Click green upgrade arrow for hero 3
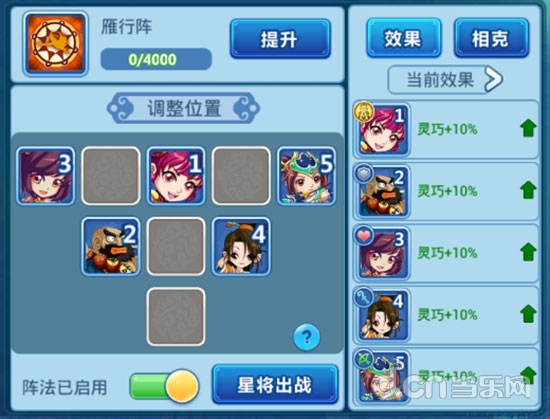The image size is (550, 419). (x=528, y=252)
